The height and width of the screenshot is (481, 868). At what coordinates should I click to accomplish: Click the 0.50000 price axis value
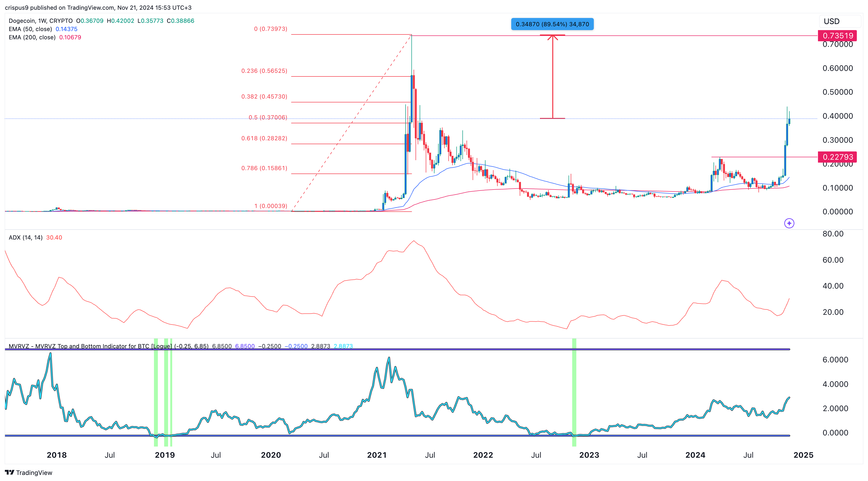point(838,92)
